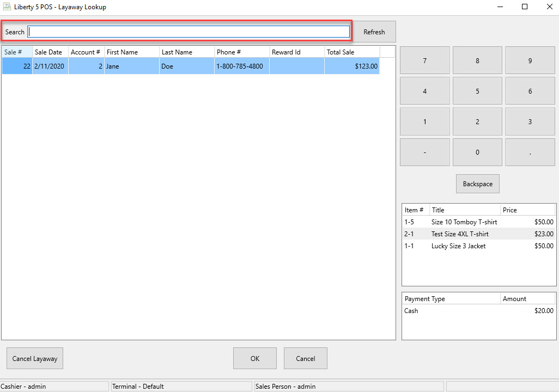Tap keypad number 5
Image resolution: width=559 pixels, height=392 pixels.
477,91
